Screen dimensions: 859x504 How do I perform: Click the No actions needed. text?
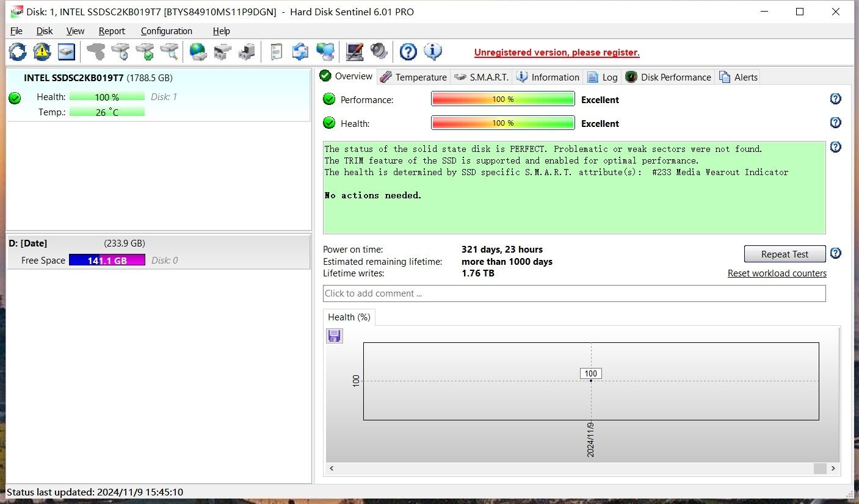pyautogui.click(x=373, y=195)
